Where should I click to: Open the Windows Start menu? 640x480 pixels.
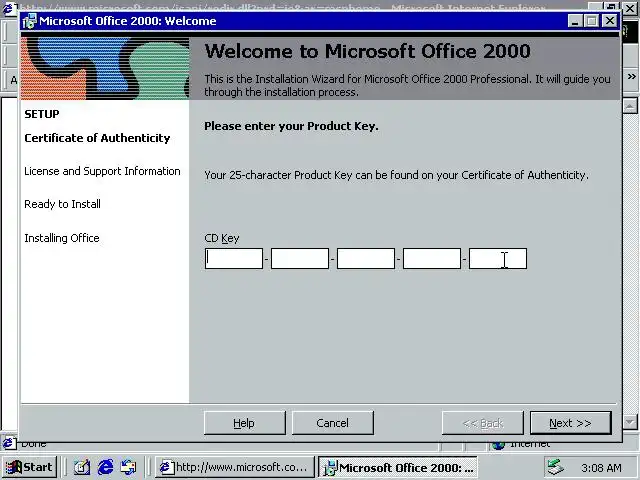pyautogui.click(x=29, y=467)
